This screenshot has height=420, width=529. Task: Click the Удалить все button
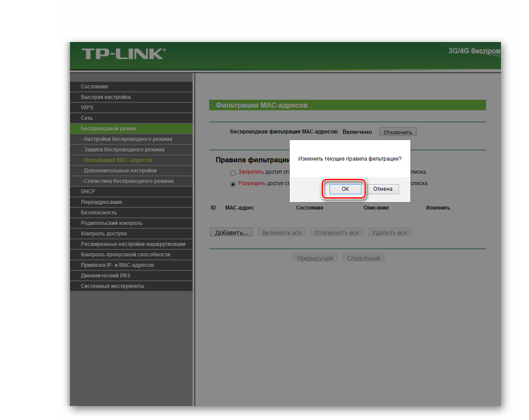(389, 232)
